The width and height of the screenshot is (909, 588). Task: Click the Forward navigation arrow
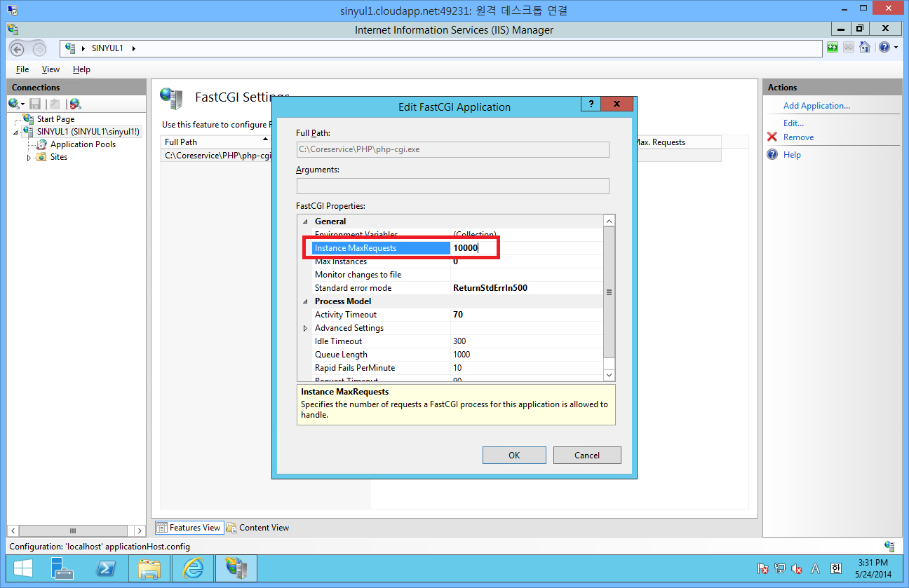pos(39,48)
